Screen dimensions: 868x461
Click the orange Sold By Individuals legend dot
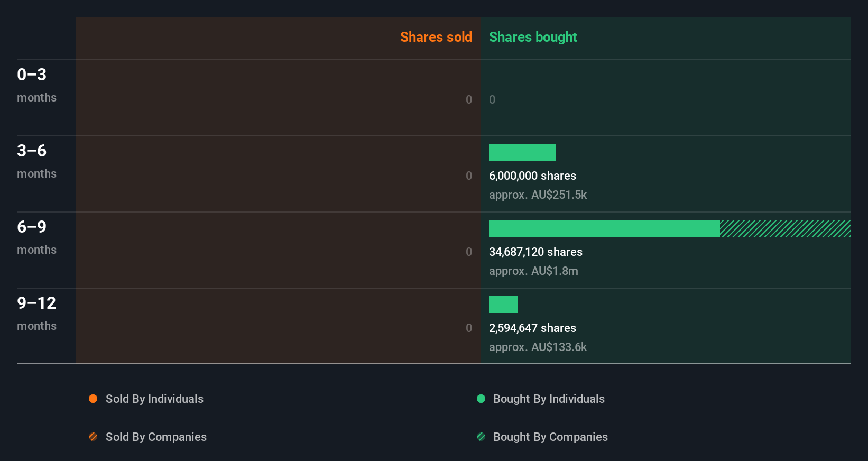coord(93,399)
